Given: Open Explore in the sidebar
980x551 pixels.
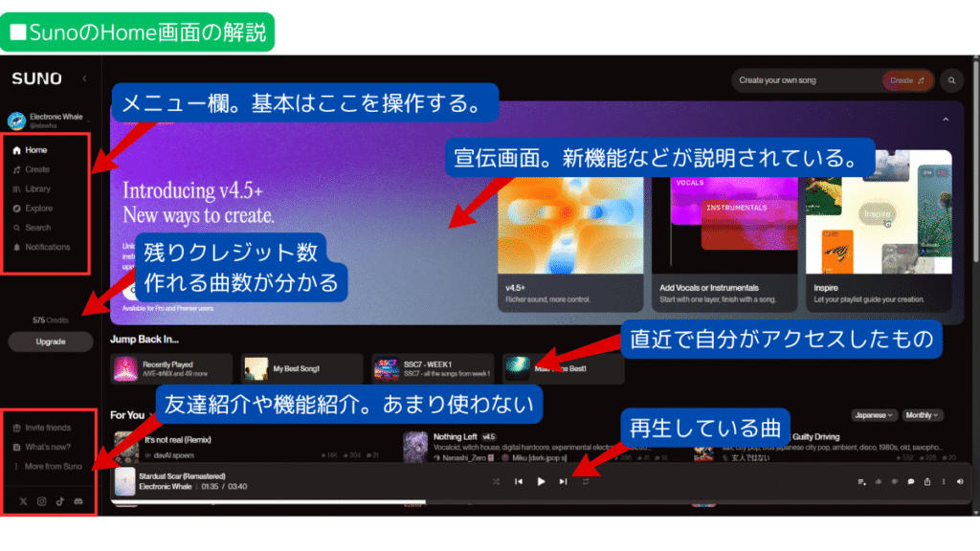Looking at the screenshot, I should [33, 209].
